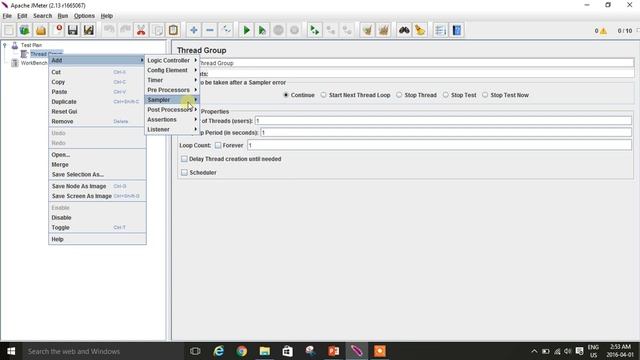Open the Edit menu
This screenshot has height=360, width=640.
[x=22, y=16]
